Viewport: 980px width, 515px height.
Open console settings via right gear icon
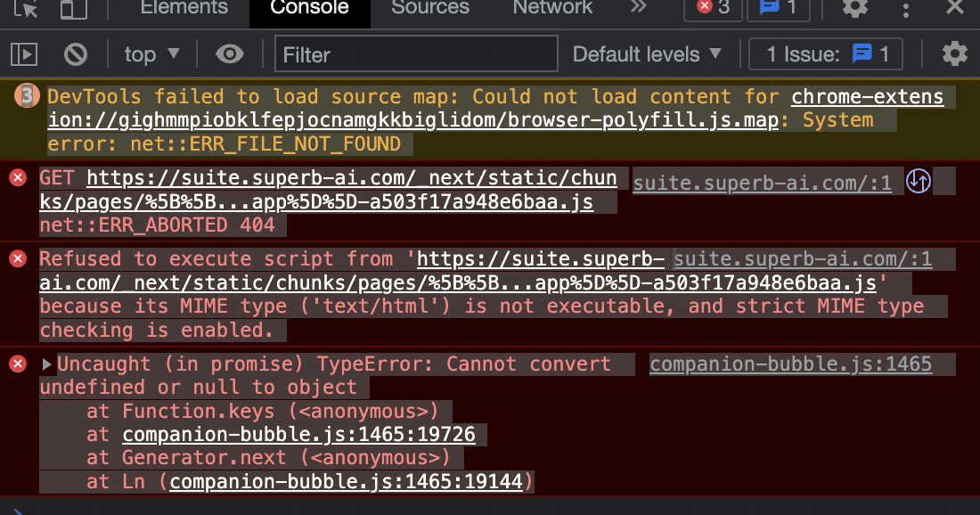tap(954, 54)
